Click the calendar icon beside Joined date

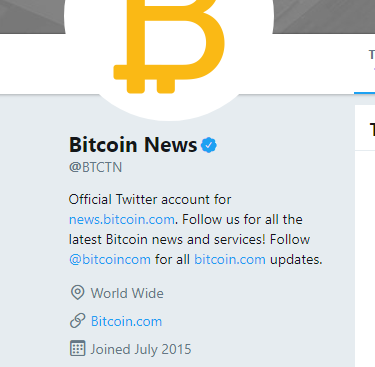pos(78,349)
